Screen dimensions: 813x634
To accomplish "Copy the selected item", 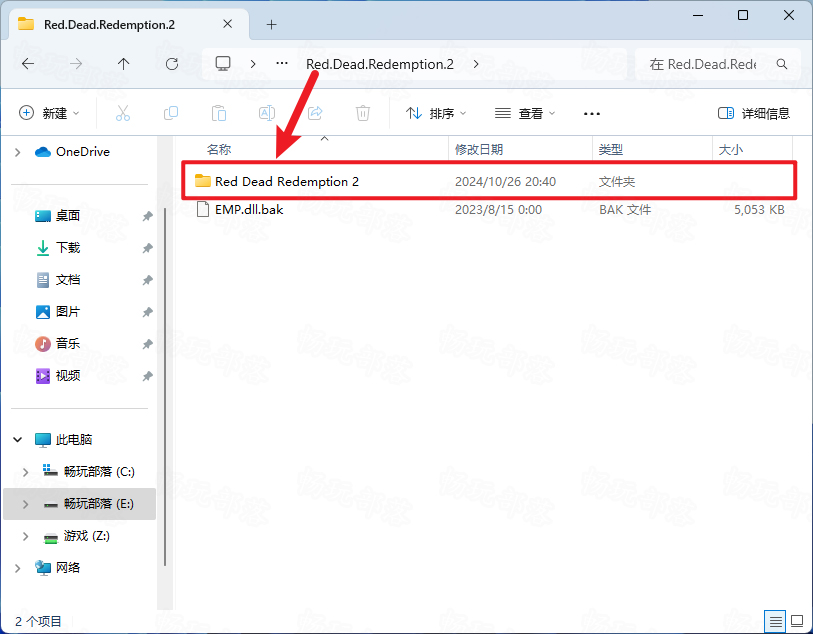I will coord(171,113).
